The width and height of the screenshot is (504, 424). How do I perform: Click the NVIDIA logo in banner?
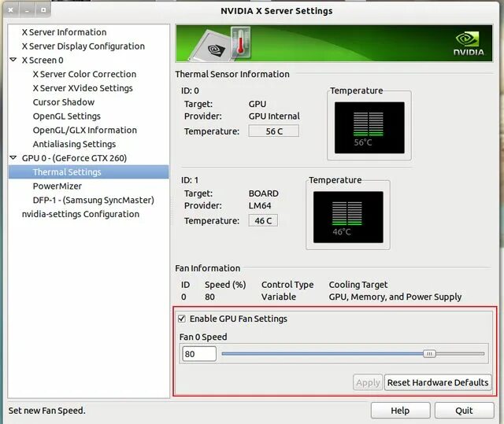point(469,43)
